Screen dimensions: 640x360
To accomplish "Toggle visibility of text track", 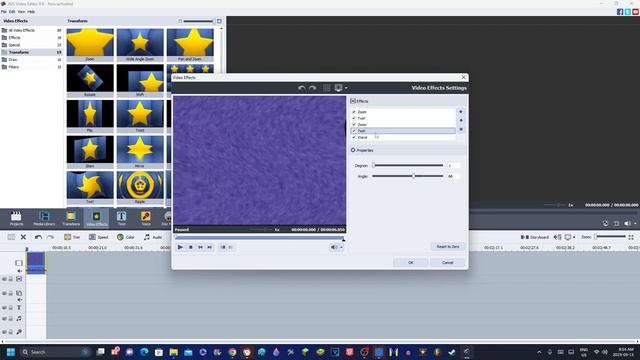I will (x=4, y=308).
